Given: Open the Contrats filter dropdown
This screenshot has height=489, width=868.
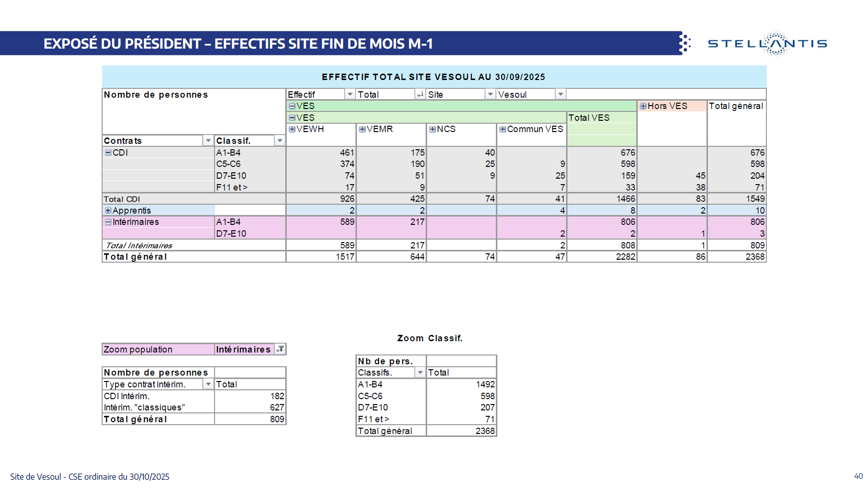Looking at the screenshot, I should 208,141.
